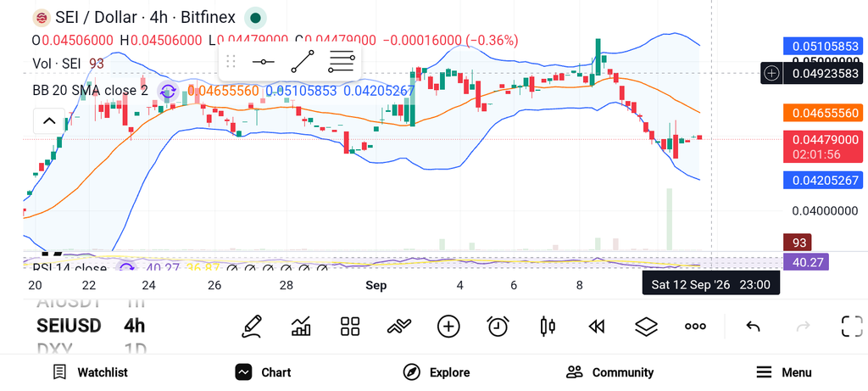Enter fullscreen chart mode
Screen dimensions: 868x391
coord(852,327)
